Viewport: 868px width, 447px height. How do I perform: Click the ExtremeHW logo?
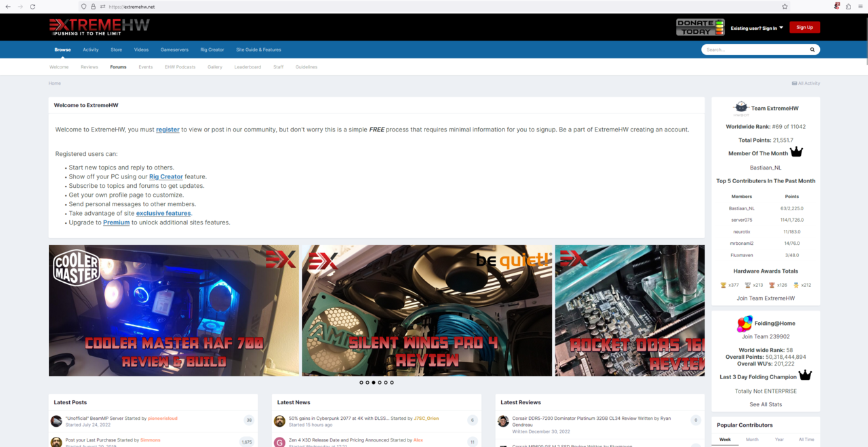pyautogui.click(x=99, y=27)
